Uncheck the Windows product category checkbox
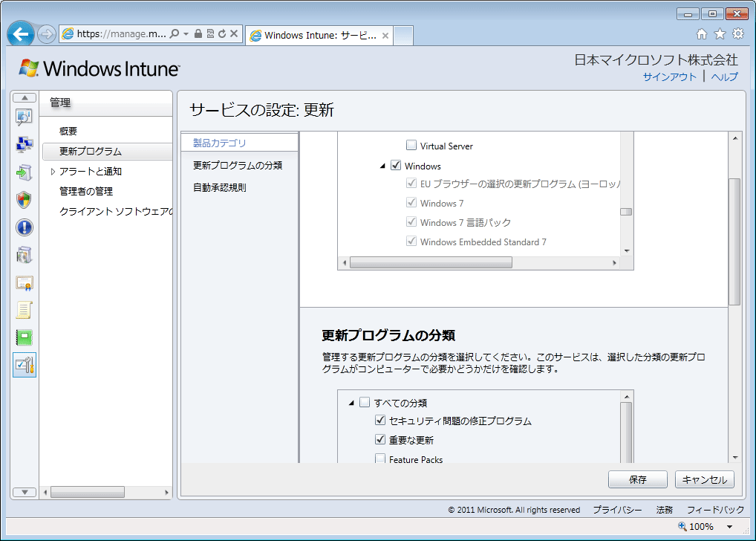The image size is (756, 541). click(x=396, y=165)
